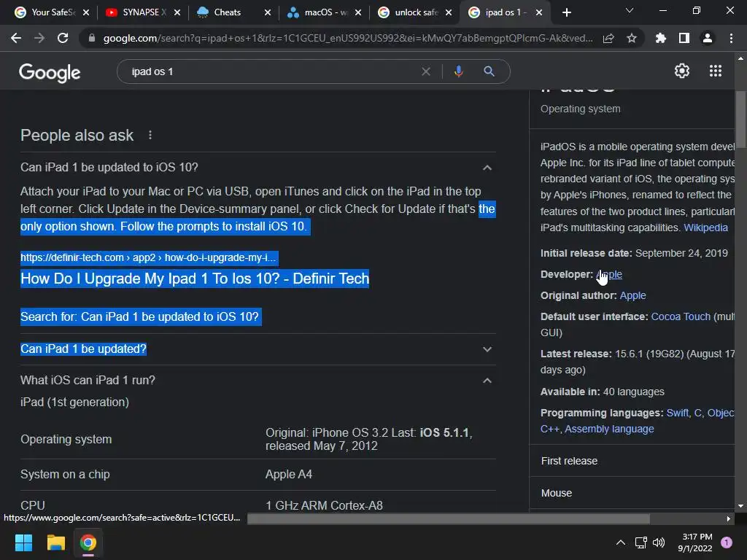
Task: Reload the current page
Action: [x=63, y=38]
